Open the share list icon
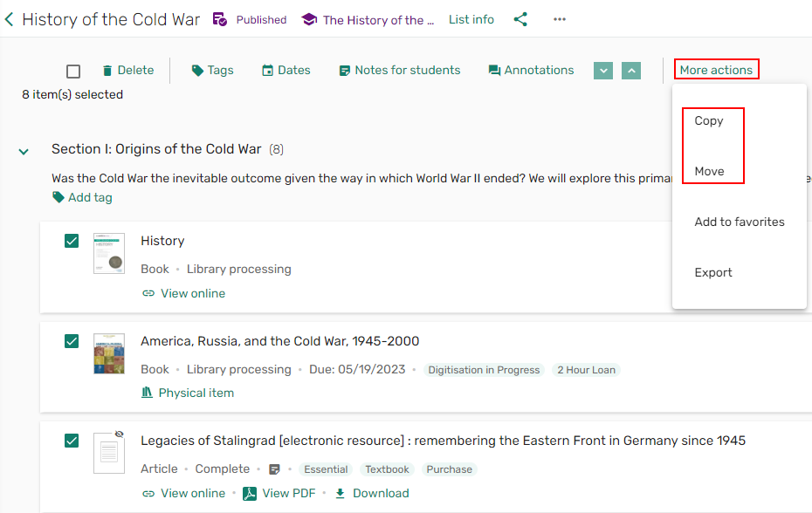 pos(520,20)
